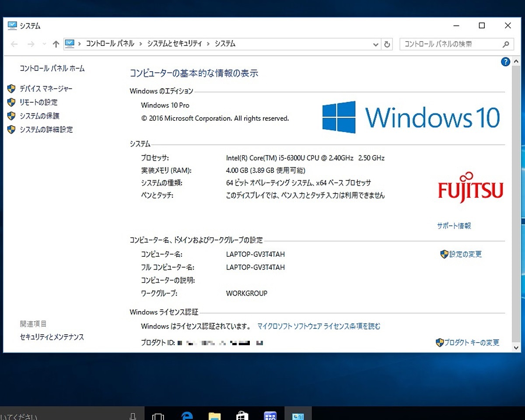Click the WORKGROUP value
Viewport: 525px width, 420px height.
pos(247,294)
